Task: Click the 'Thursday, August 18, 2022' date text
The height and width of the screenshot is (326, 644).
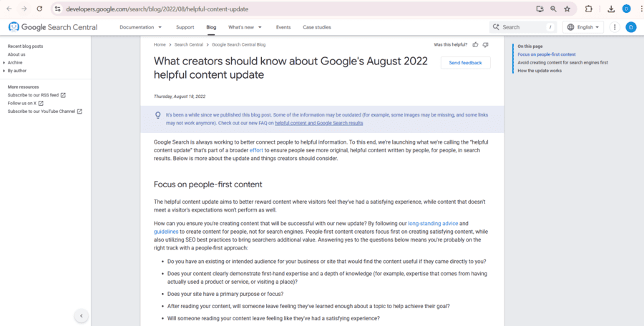Action: pos(180,97)
